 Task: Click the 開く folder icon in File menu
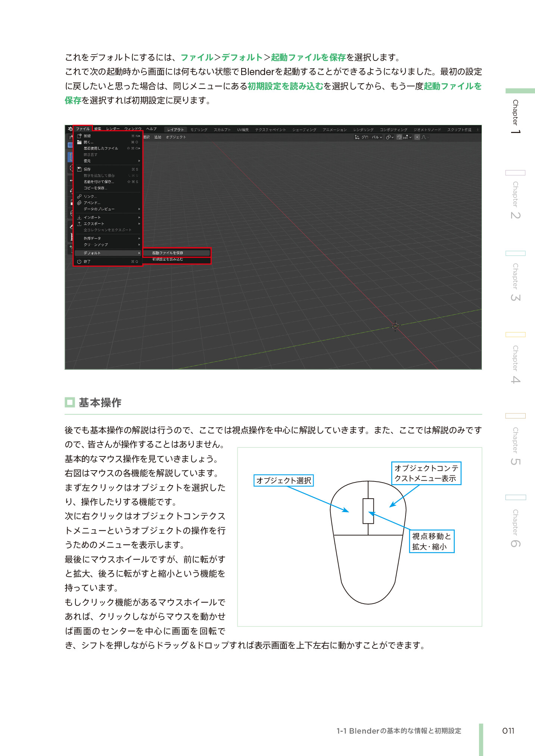pos(79,142)
